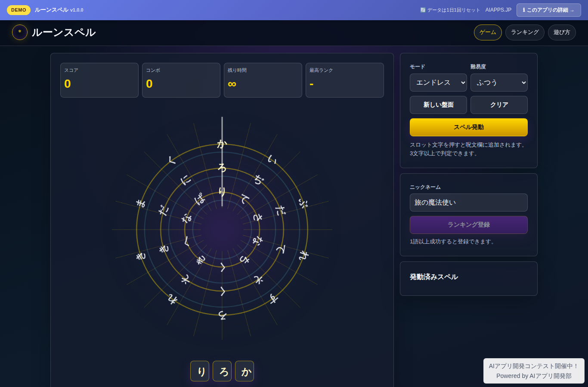588x387 pixels.
Task: Switch to the ゲーム tab
Action: pos(488,32)
